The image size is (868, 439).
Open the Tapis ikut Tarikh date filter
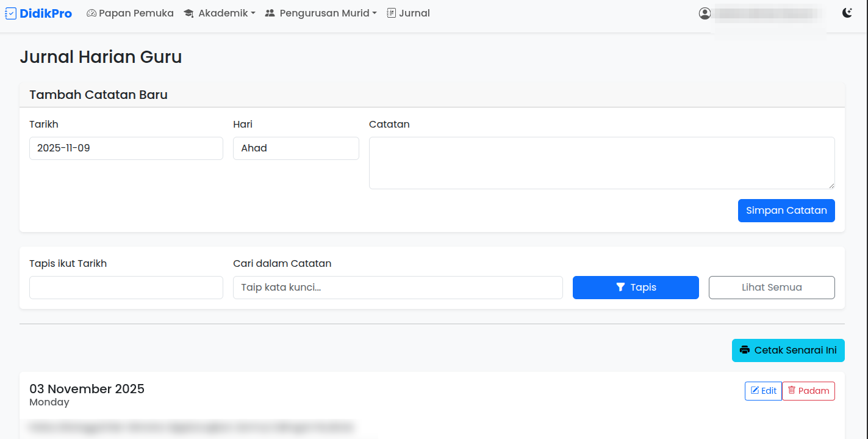pyautogui.click(x=126, y=288)
